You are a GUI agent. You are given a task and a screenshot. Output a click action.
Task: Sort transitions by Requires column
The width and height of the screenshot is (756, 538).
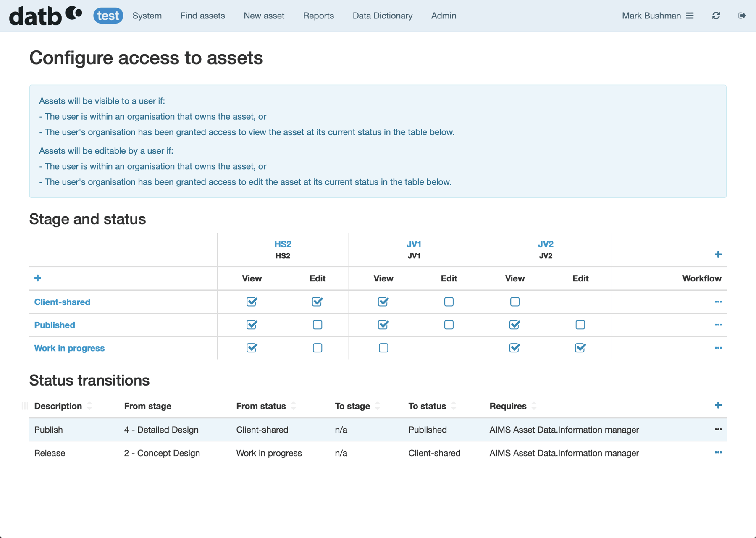coord(508,406)
